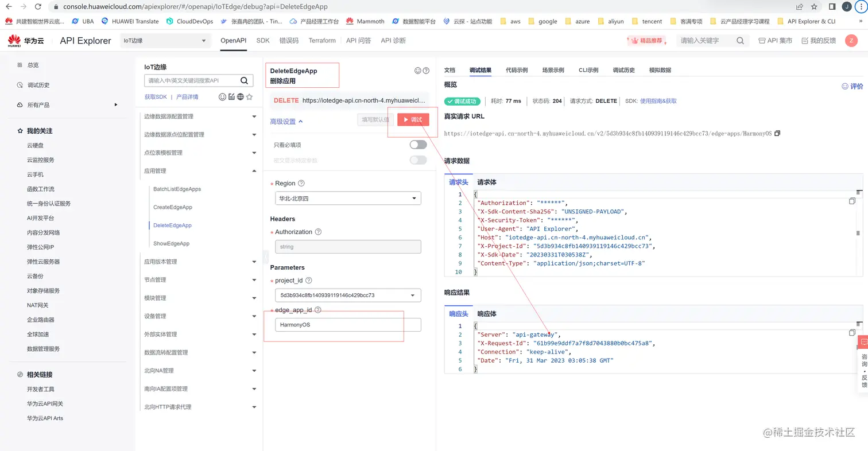868x451 pixels.
Task: Expand 点位表模板管理 category
Action: coord(200,153)
